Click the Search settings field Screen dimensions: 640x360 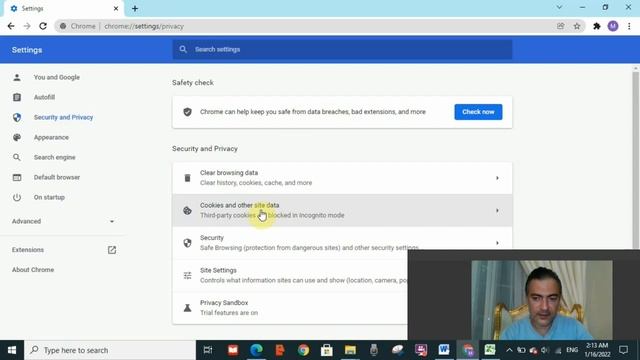click(x=342, y=49)
